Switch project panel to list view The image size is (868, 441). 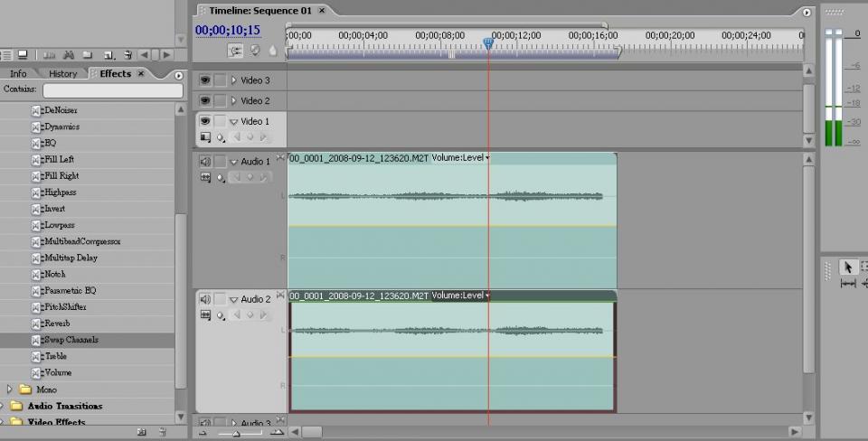tap(7, 55)
